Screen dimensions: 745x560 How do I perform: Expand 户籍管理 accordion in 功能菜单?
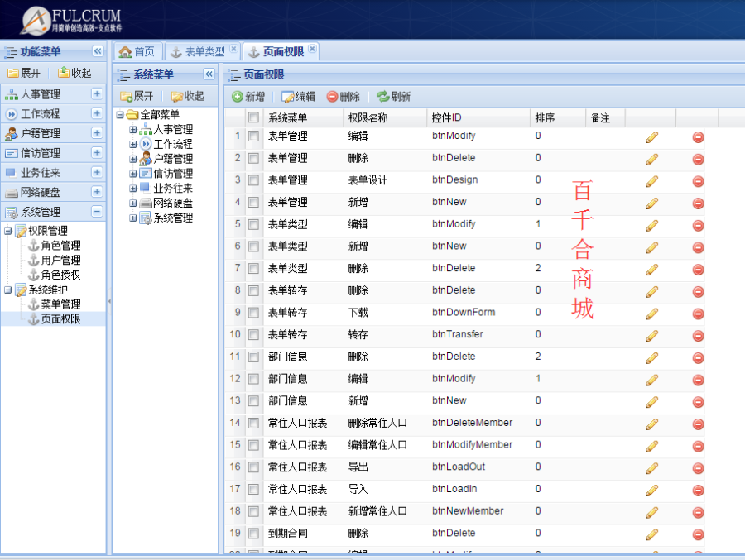point(97,132)
